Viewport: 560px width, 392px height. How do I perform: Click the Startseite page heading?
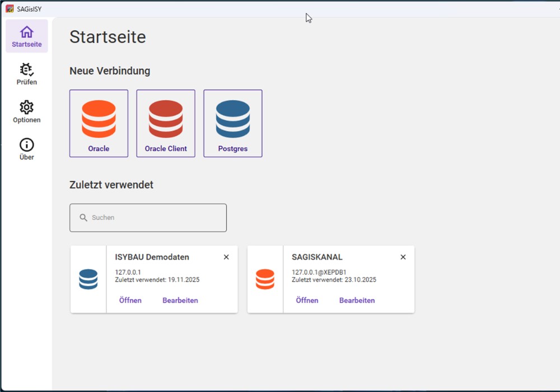click(x=108, y=37)
